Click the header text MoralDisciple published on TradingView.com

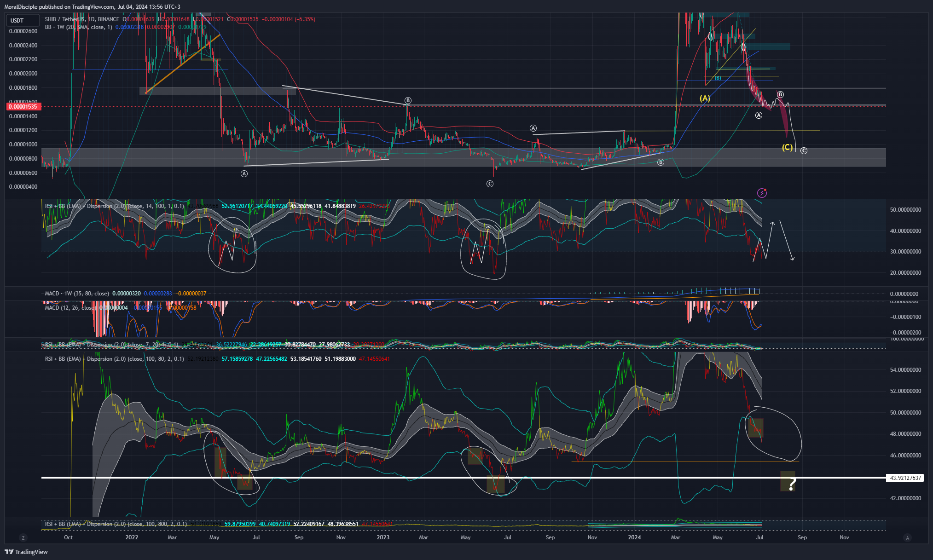[59, 7]
